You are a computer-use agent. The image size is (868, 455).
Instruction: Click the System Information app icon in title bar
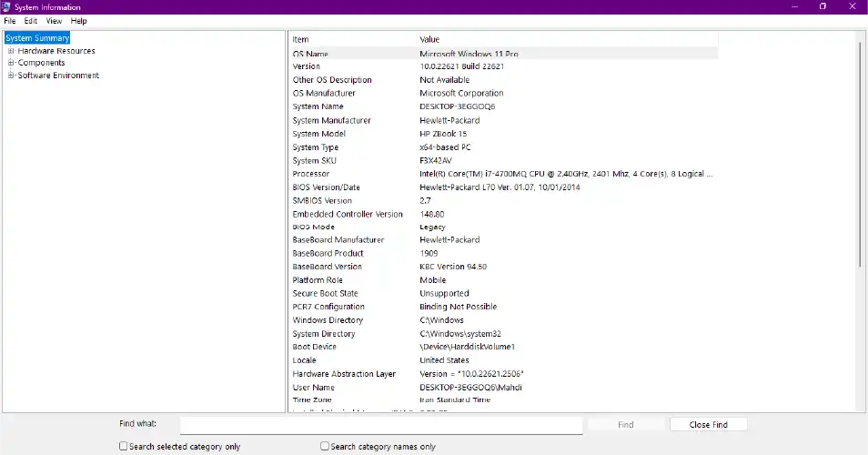point(7,7)
